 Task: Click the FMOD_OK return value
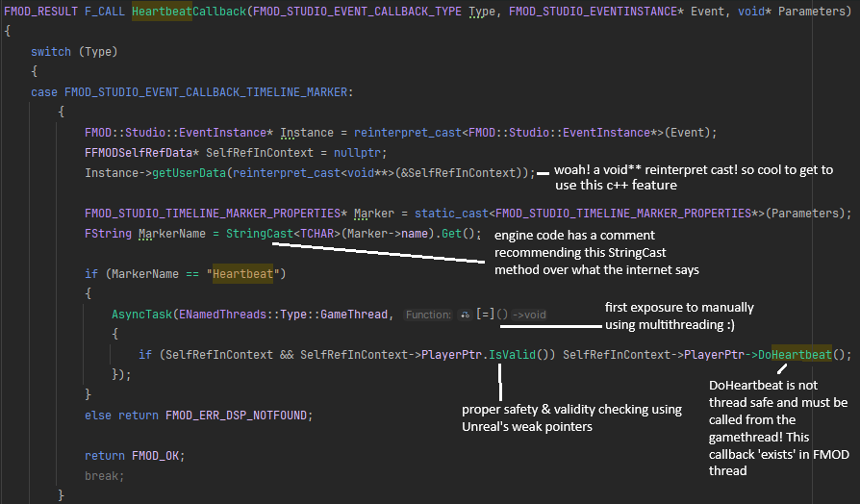point(155,456)
